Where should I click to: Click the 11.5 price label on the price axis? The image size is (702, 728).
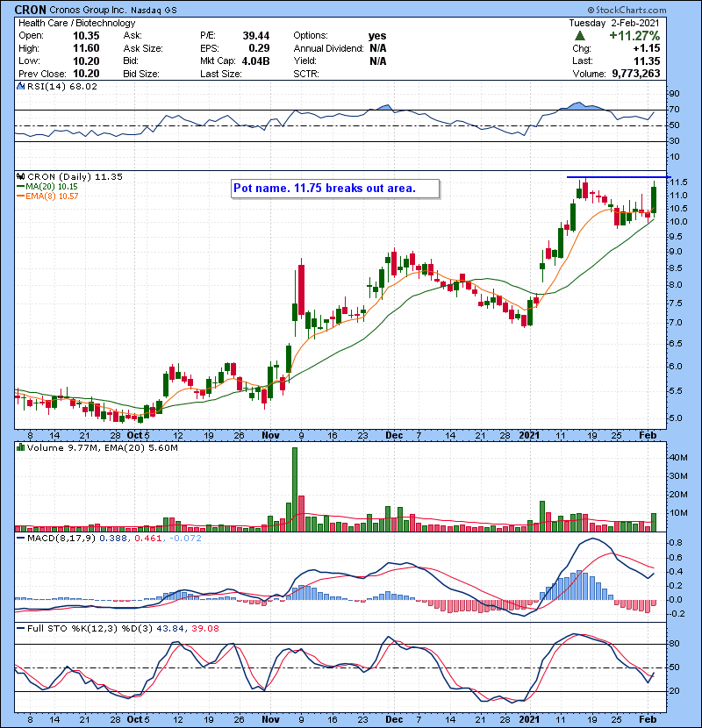click(678, 182)
